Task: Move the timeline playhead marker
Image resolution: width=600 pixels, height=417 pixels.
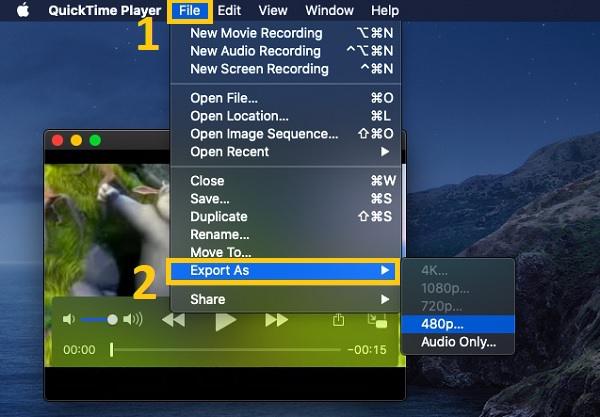Action: click(x=111, y=350)
